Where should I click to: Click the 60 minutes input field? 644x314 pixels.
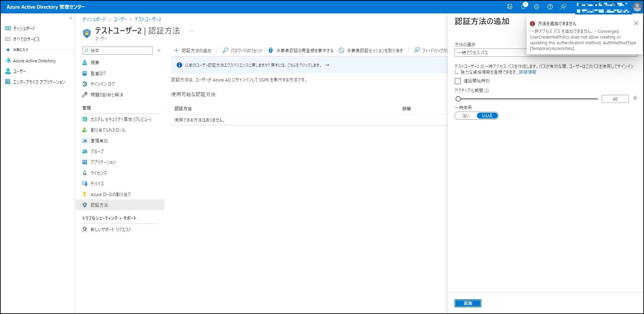tap(615, 99)
